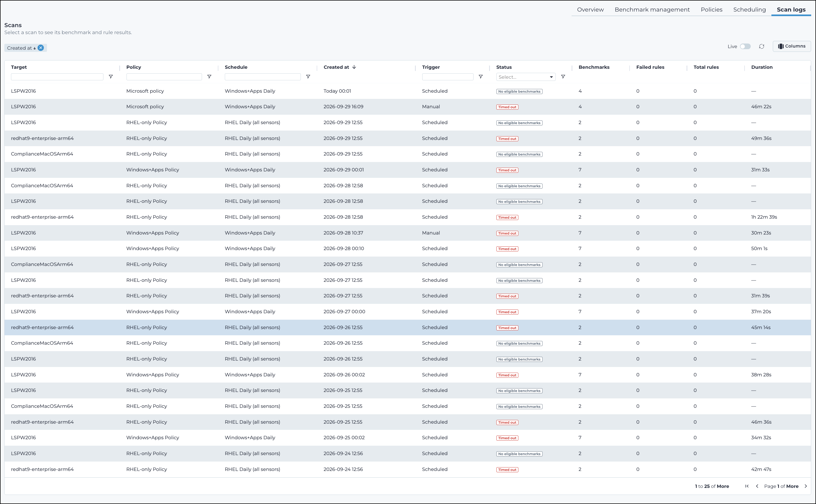Open filter options for Policy column

209,77
